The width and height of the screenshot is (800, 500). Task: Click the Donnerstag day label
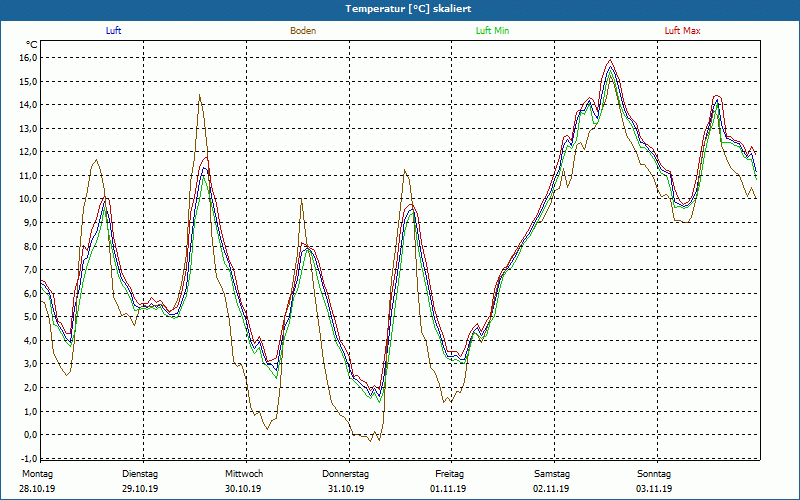pyautogui.click(x=345, y=474)
